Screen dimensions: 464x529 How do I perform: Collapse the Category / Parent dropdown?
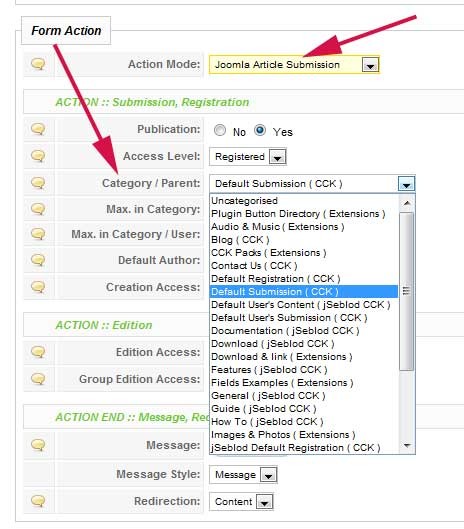(406, 184)
